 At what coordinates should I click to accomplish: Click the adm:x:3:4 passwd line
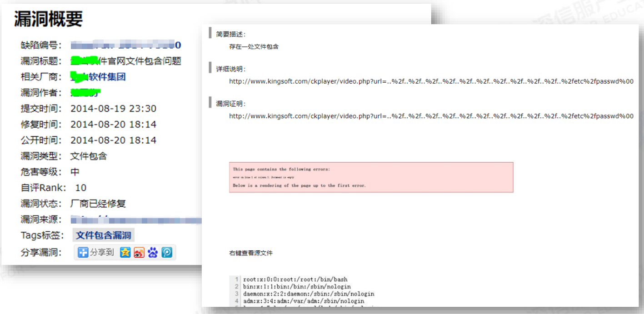tap(304, 301)
